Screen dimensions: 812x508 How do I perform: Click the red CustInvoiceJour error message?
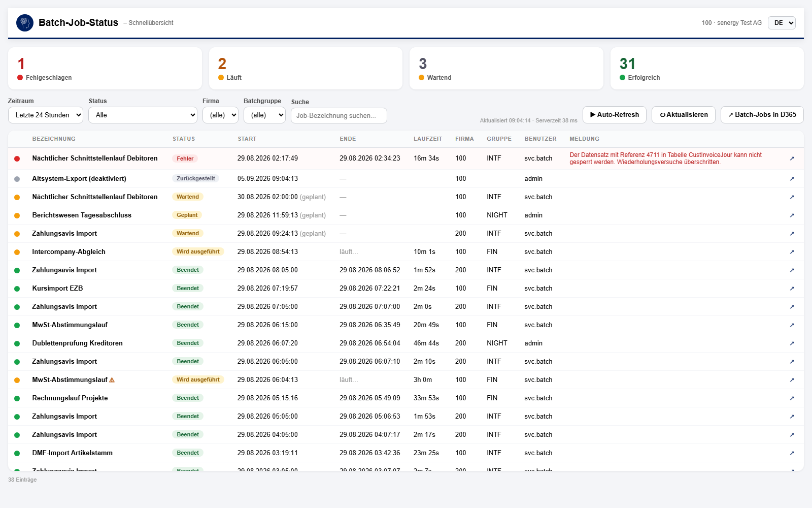click(x=666, y=158)
